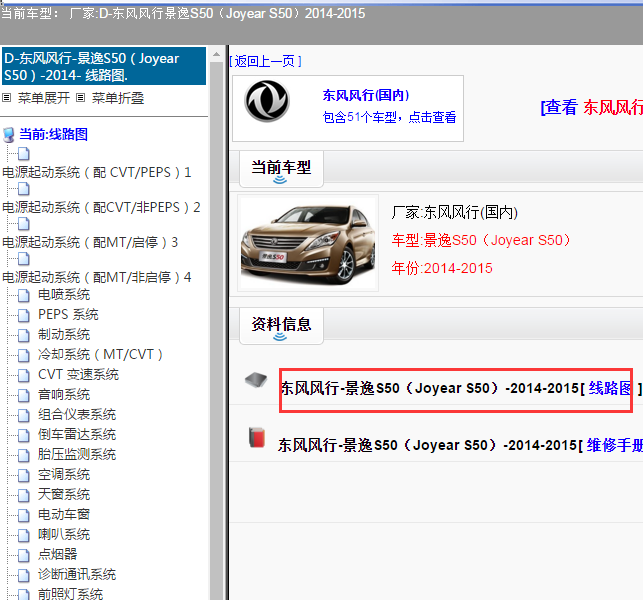Click document icon above 电源起动系统(配 CVT/PEPS)1
This screenshot has width=643, height=600.
point(23,154)
